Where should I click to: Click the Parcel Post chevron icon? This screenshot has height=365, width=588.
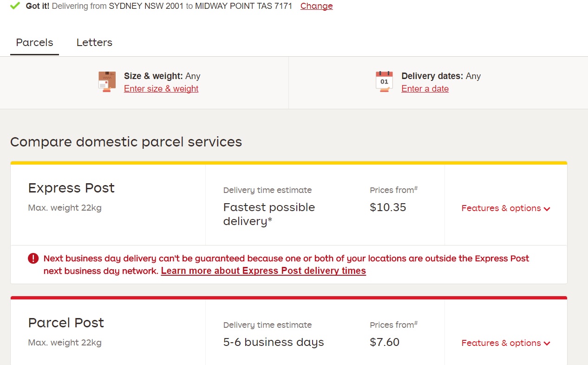tap(547, 344)
